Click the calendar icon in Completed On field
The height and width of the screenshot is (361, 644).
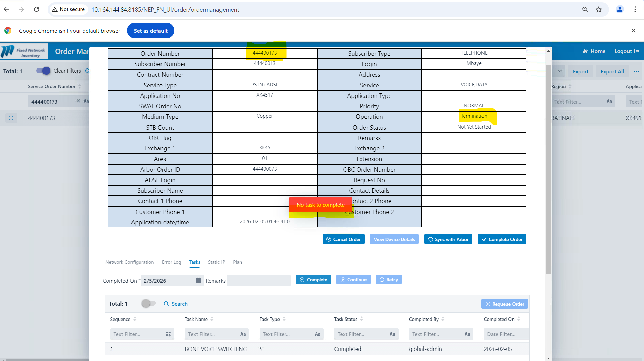198,280
